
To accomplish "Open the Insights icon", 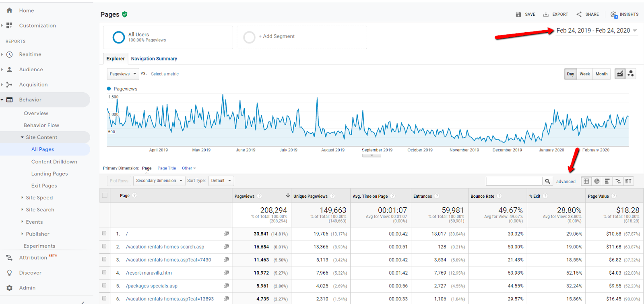I will (x=614, y=15).
